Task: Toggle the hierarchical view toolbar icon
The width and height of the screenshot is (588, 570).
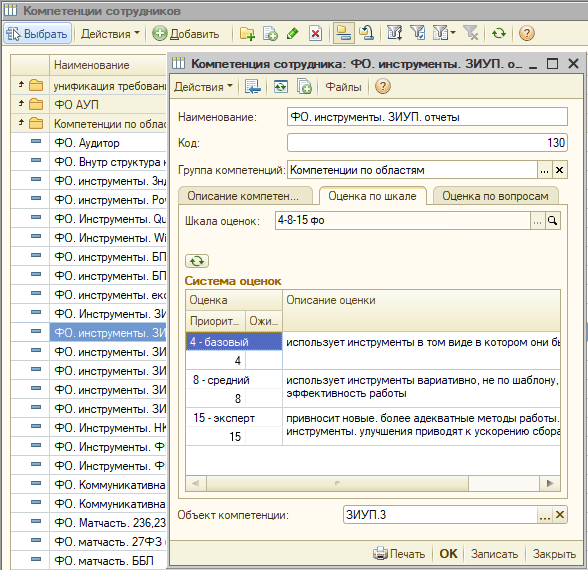Action: click(x=344, y=34)
